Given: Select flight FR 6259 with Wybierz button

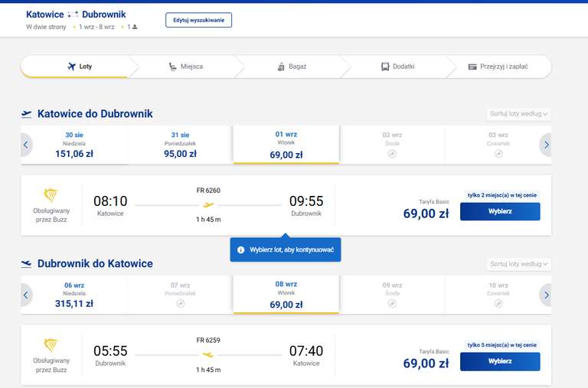Looking at the screenshot, I should 500,361.
